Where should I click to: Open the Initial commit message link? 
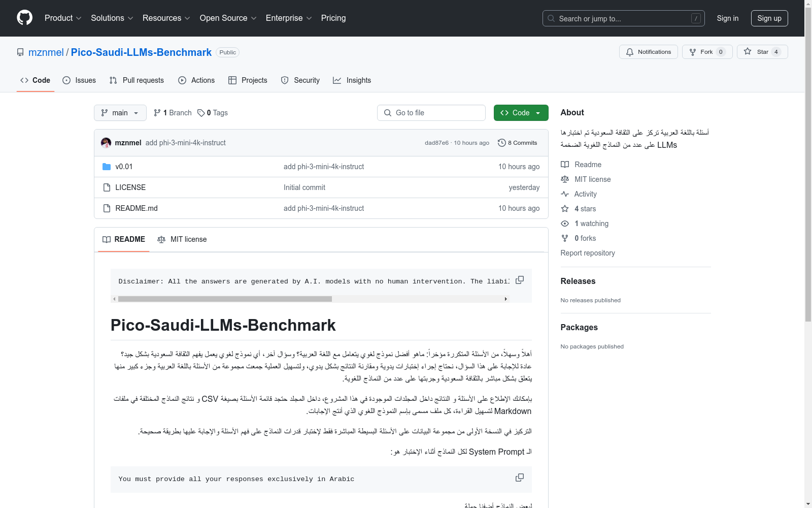tap(304, 187)
